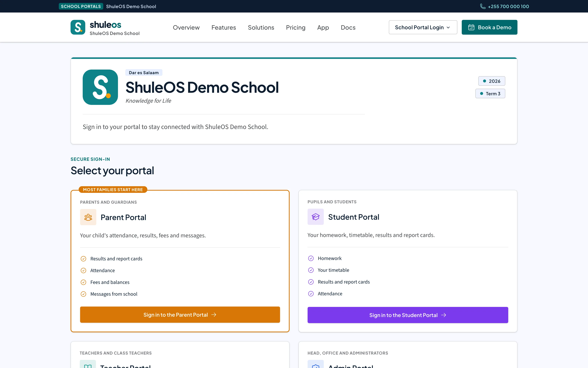Click check icon beside 'Homework'
The width and height of the screenshot is (588, 368).
pyautogui.click(x=311, y=258)
